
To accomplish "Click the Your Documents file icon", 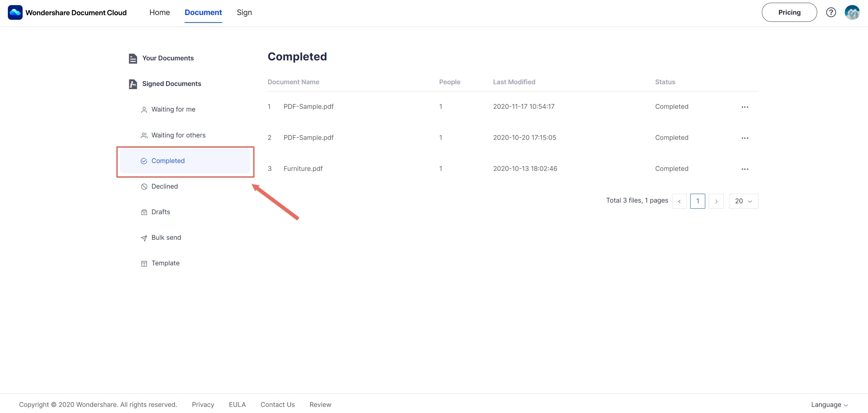I will (133, 58).
